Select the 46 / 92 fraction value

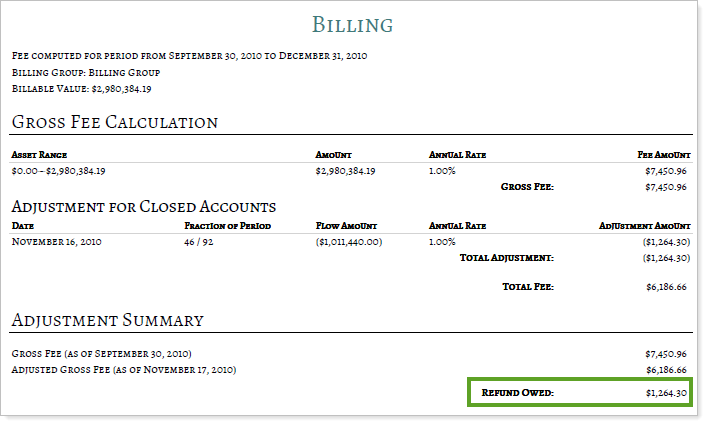(200, 242)
